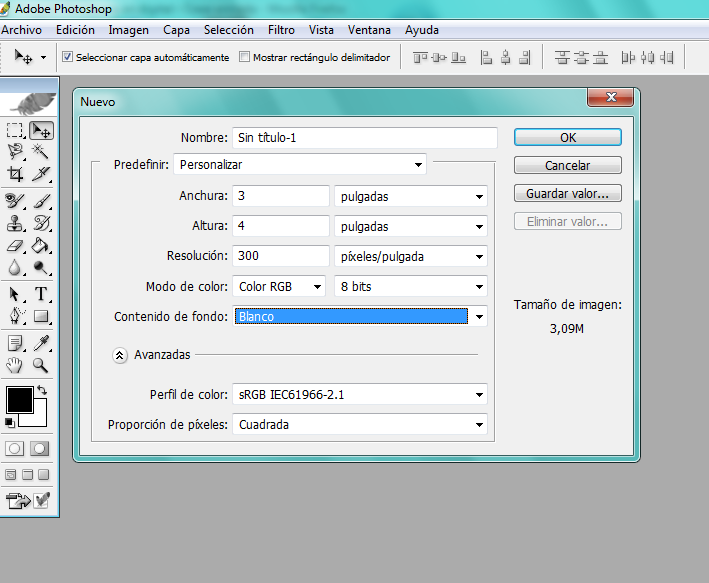The image size is (709, 583).
Task: Click the Nombre text field
Action: click(x=365, y=137)
